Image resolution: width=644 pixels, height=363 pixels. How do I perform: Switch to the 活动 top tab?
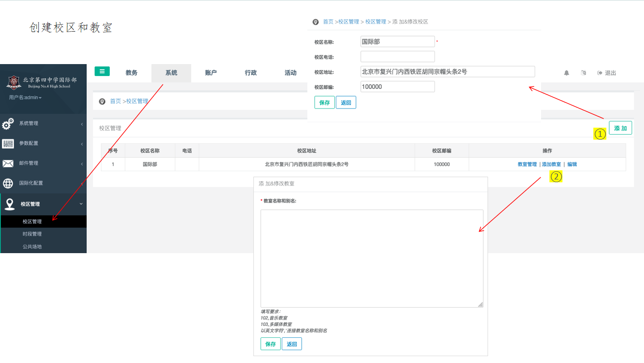(290, 73)
